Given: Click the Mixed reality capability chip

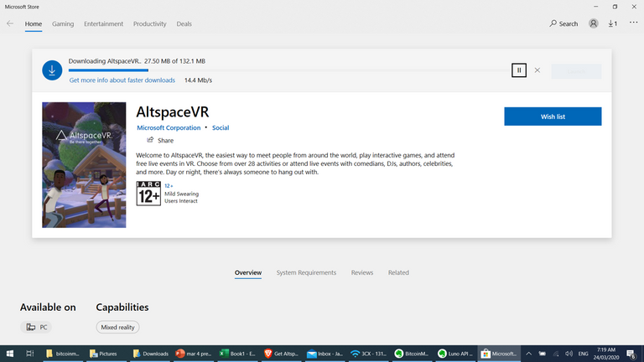Looking at the screenshot, I should (118, 327).
